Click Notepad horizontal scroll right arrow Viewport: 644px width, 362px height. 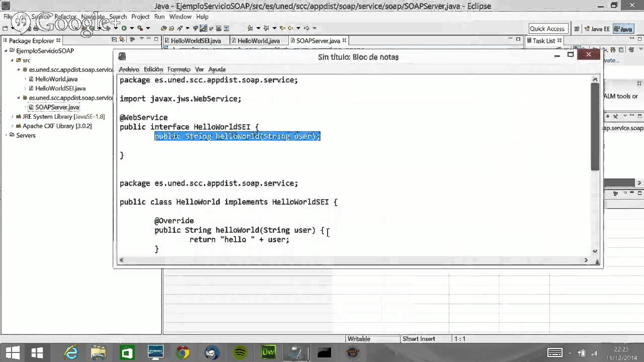(x=586, y=260)
